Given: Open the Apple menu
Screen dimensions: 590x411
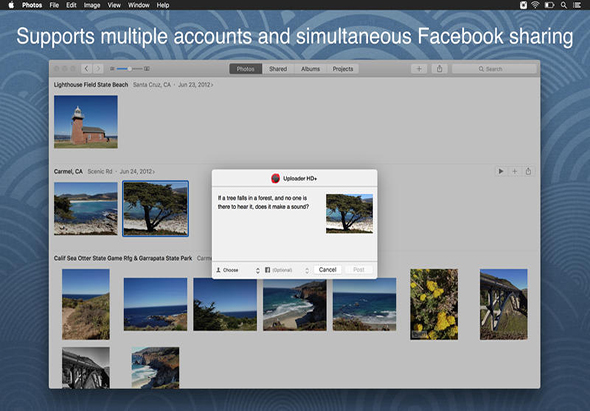Looking at the screenshot, I should click(11, 5).
